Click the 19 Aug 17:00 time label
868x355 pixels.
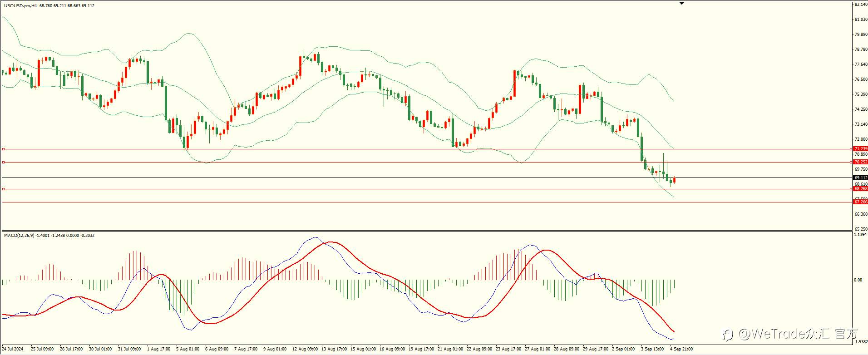422,349
